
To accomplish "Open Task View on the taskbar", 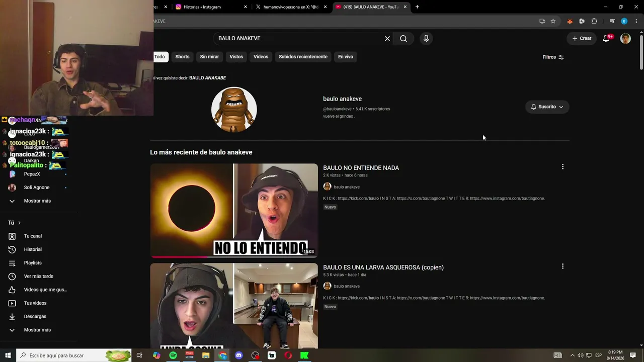I will click(139, 355).
